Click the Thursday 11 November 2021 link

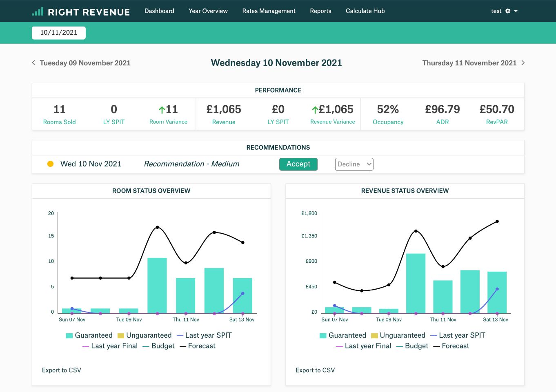pyautogui.click(x=469, y=63)
